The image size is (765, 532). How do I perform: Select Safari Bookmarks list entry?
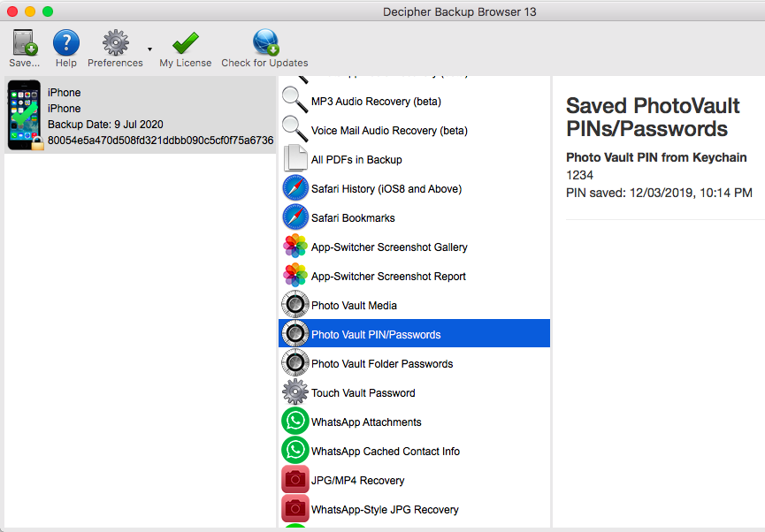(414, 218)
